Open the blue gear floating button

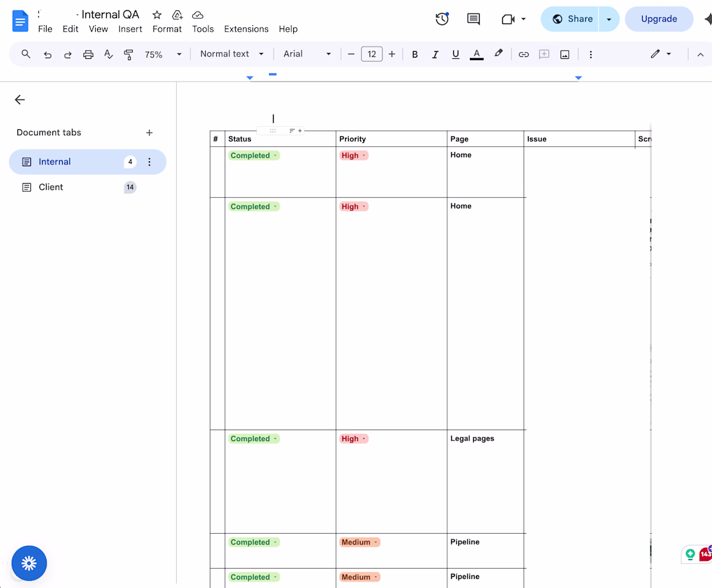(29, 563)
